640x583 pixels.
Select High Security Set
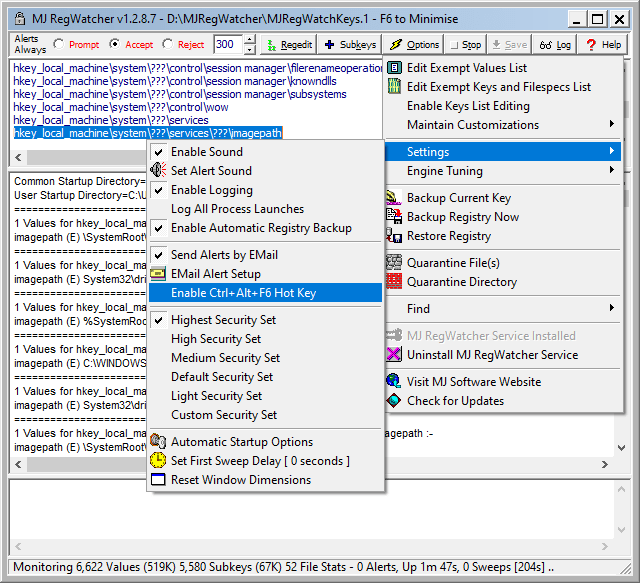[265, 339]
